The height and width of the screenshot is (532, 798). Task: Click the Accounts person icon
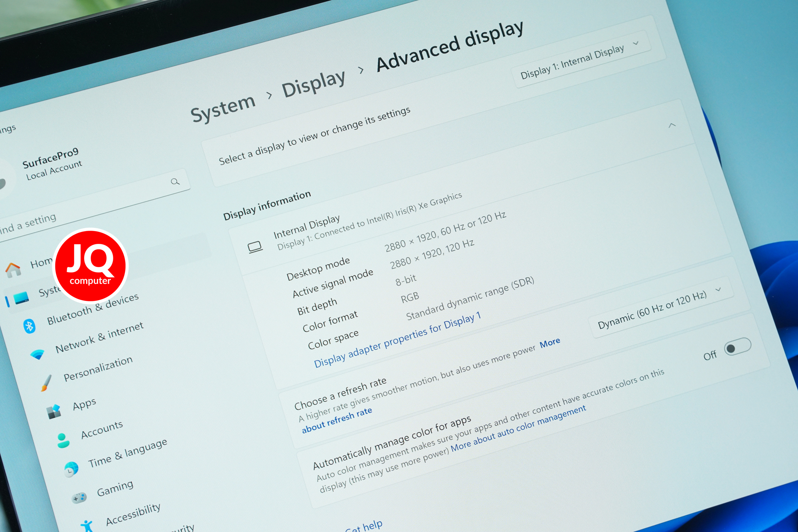click(x=63, y=440)
